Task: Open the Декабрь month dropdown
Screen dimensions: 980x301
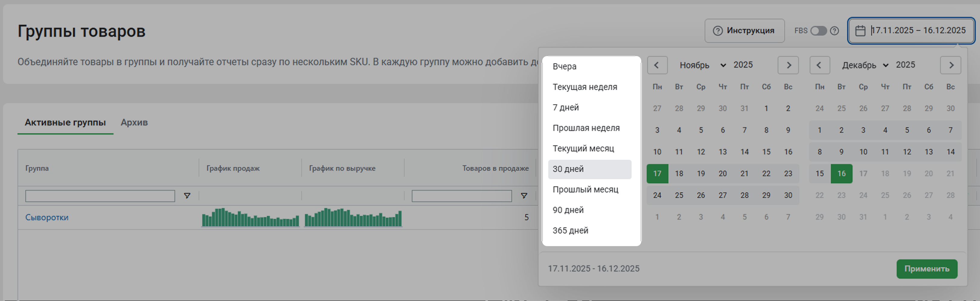Action: point(865,65)
